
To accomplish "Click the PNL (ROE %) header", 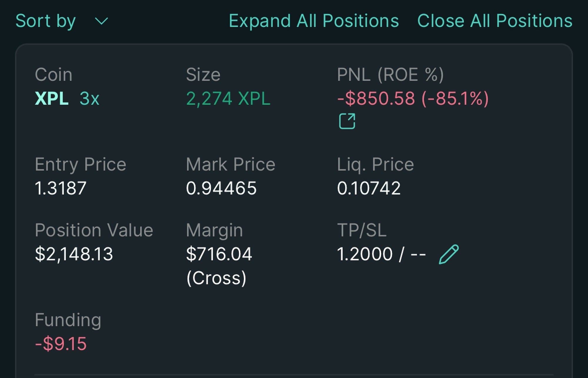I will (390, 75).
